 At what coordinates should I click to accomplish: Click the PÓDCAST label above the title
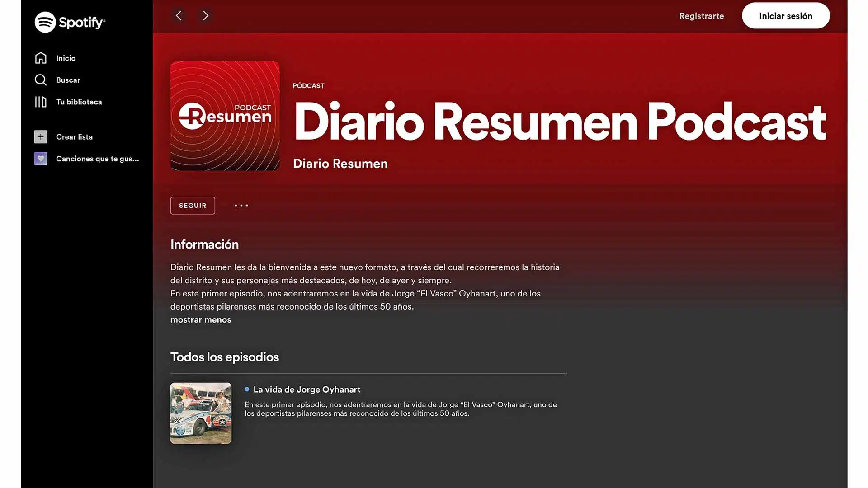coord(309,85)
